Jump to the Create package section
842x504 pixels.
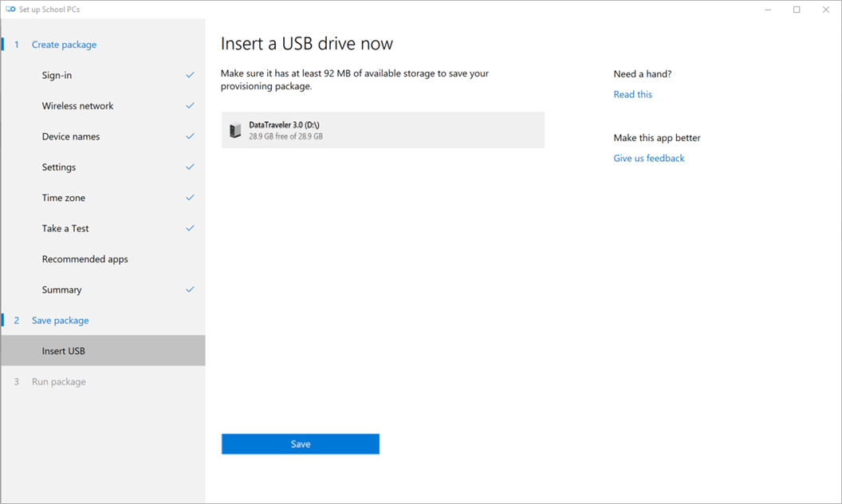[64, 45]
